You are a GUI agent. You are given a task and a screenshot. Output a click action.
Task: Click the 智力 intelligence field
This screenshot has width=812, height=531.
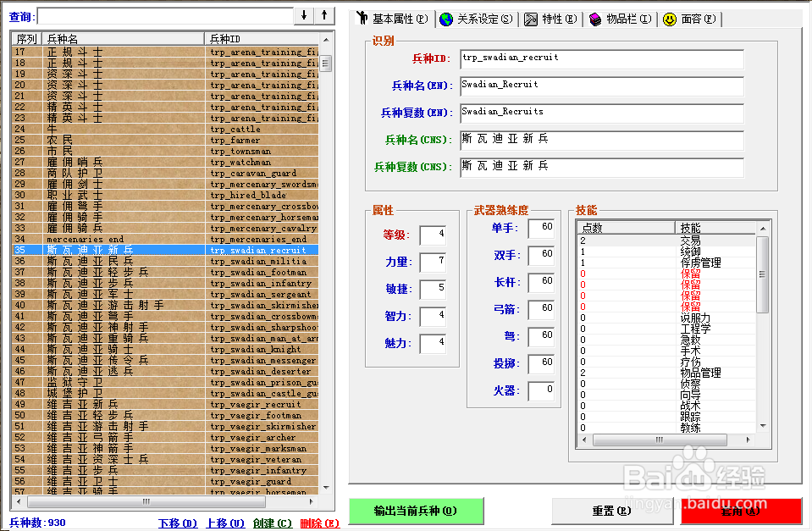433,317
